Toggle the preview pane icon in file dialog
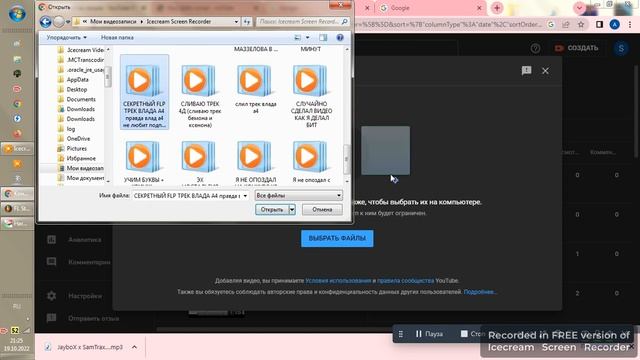 pyautogui.click(x=323, y=38)
